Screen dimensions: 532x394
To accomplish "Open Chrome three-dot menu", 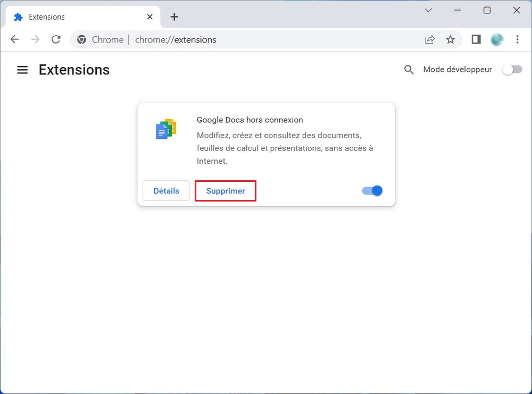I will (518, 40).
